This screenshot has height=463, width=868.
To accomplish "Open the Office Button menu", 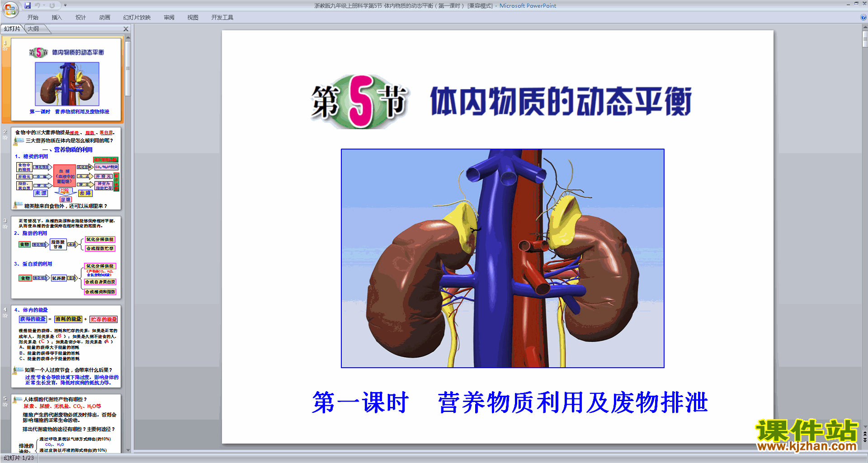I will [x=10, y=9].
